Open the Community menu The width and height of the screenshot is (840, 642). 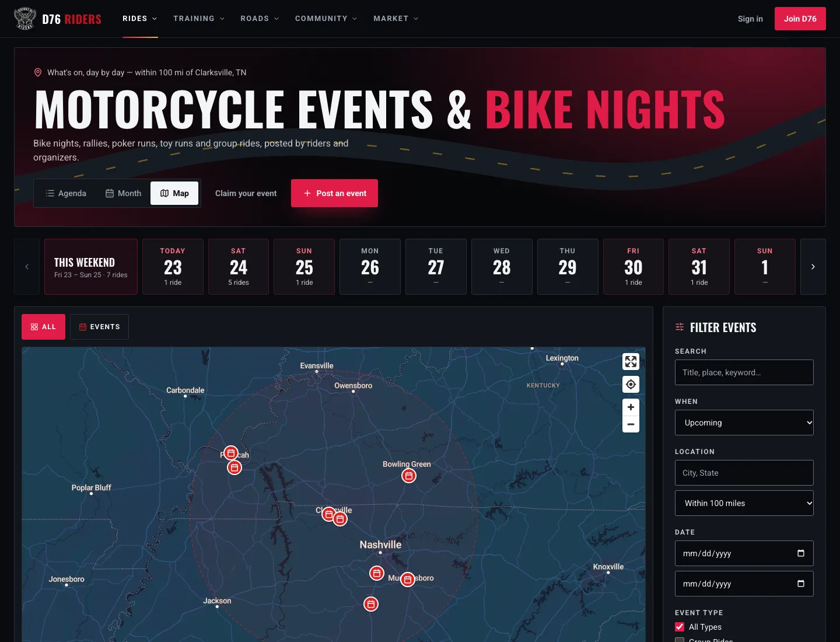pos(326,19)
